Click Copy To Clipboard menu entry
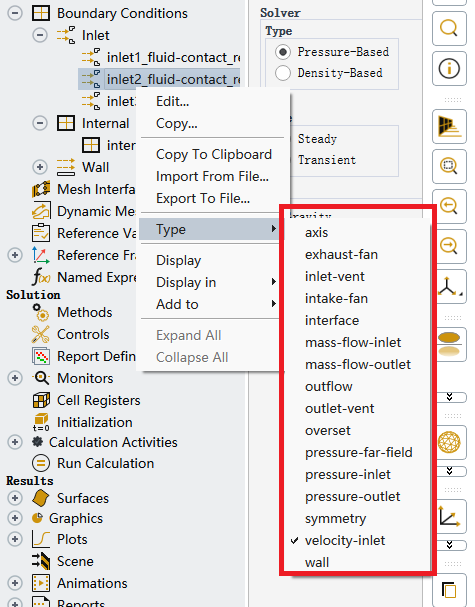Screen dimensions: 475x607 click(x=214, y=154)
